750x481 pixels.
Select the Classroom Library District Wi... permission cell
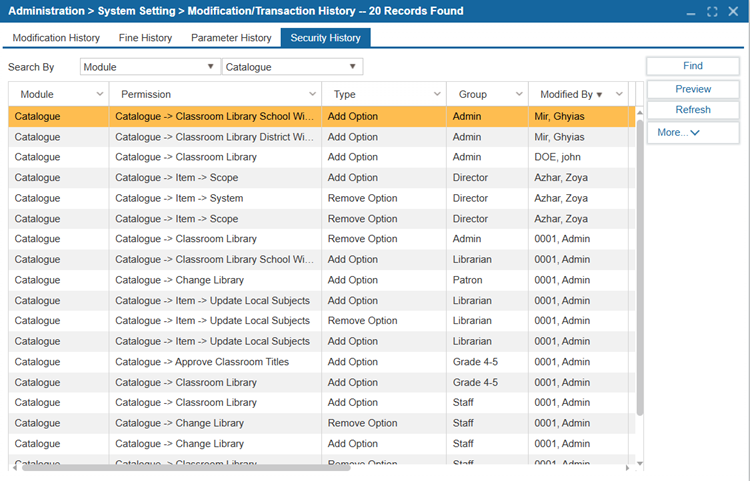pyautogui.click(x=215, y=137)
